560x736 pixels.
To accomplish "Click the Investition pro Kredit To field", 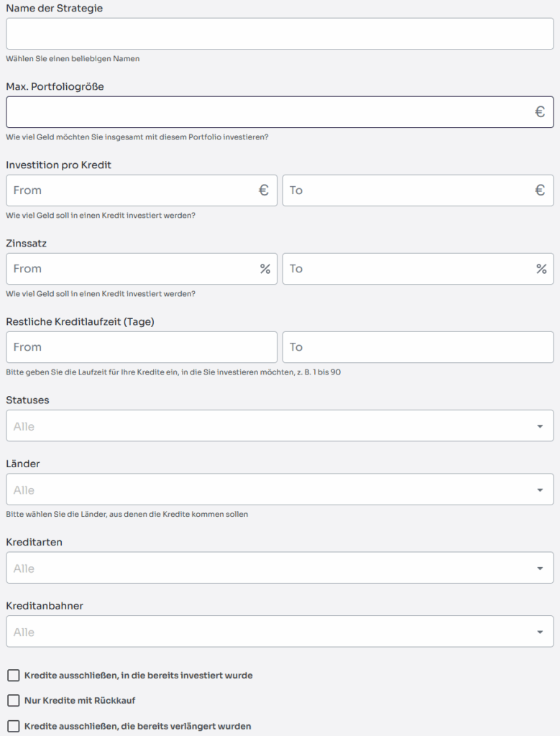I will pyautogui.click(x=406, y=190).
